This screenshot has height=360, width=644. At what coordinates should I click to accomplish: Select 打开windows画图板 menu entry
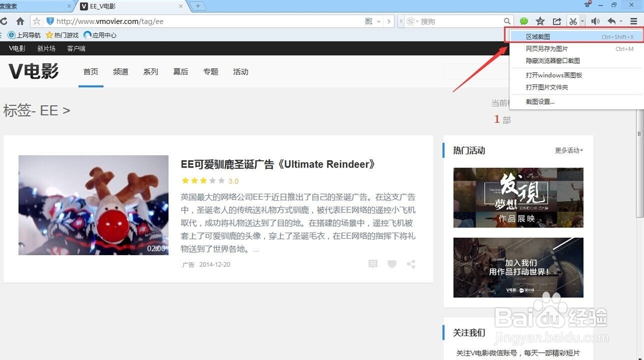click(x=576, y=75)
